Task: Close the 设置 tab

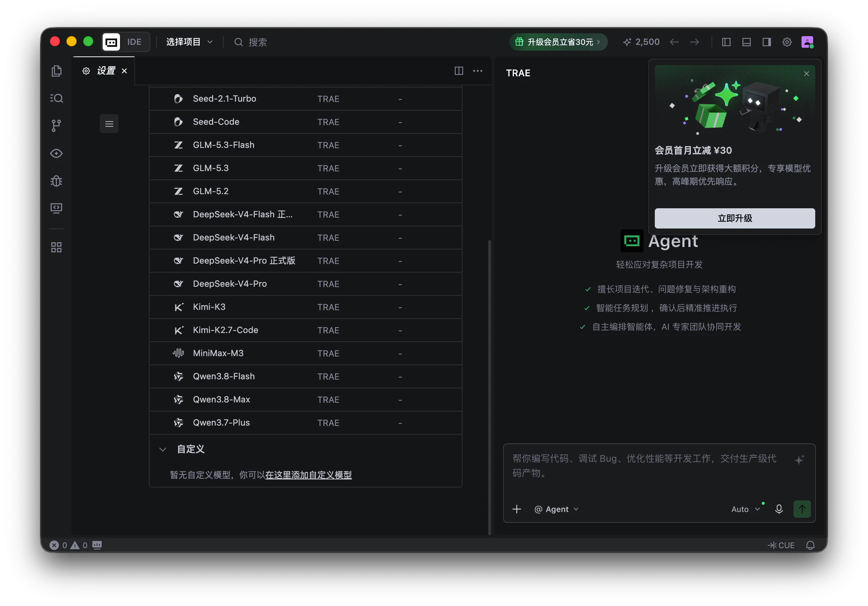Action: point(124,71)
